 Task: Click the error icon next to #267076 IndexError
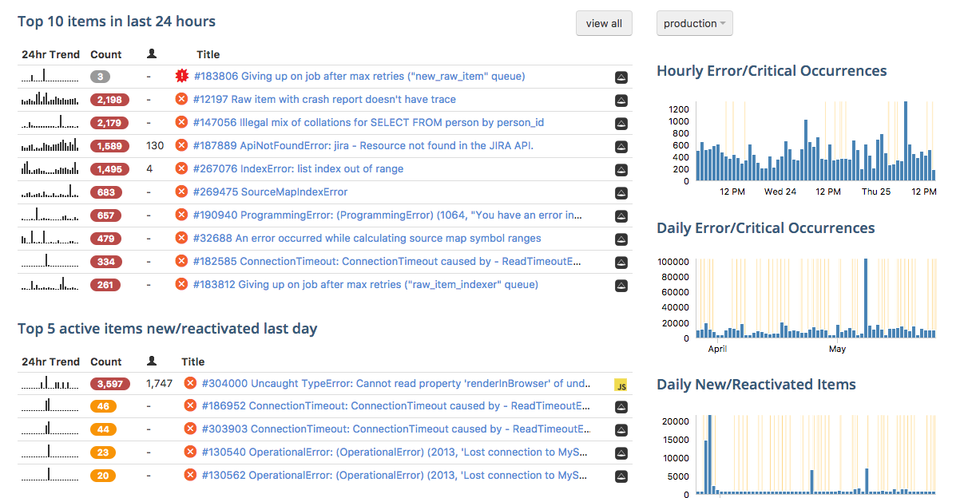coord(181,169)
